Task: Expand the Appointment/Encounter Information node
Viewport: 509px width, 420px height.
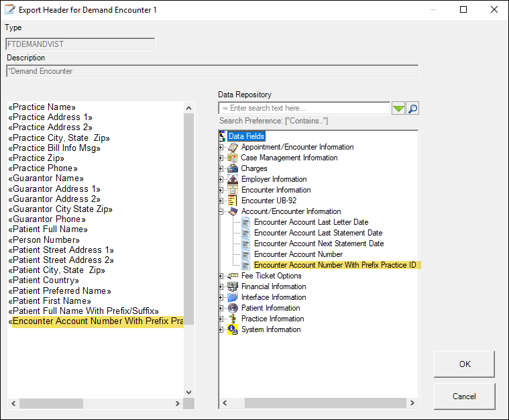Action: (x=222, y=147)
